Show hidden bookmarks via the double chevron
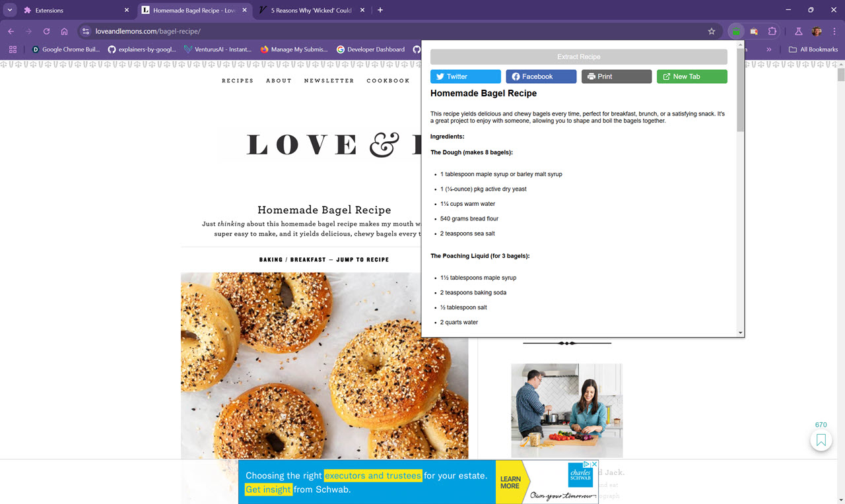The height and width of the screenshot is (504, 845). [x=768, y=49]
